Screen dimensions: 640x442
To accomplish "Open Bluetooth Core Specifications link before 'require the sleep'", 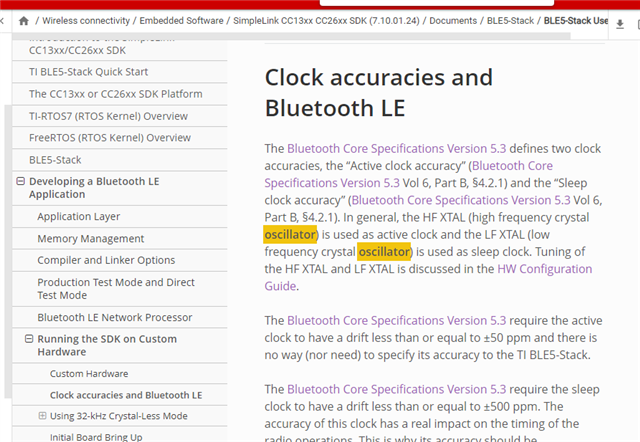I will click(396, 389).
